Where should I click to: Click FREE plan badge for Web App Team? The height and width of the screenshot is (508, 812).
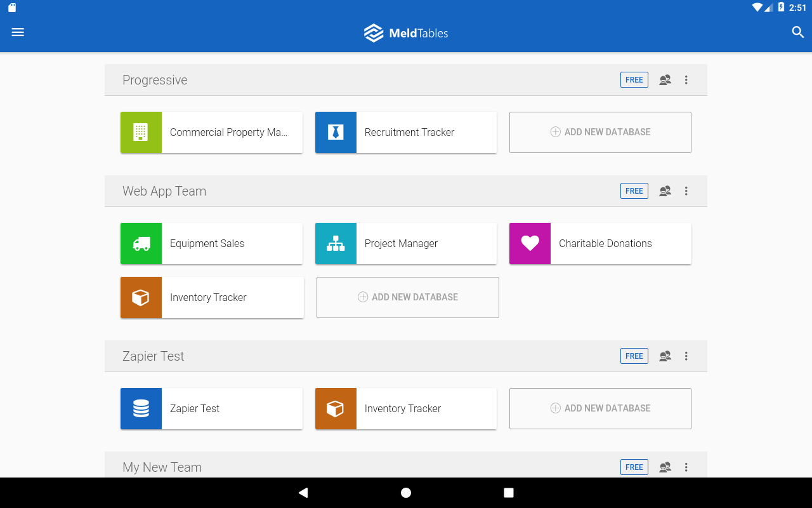click(x=634, y=191)
